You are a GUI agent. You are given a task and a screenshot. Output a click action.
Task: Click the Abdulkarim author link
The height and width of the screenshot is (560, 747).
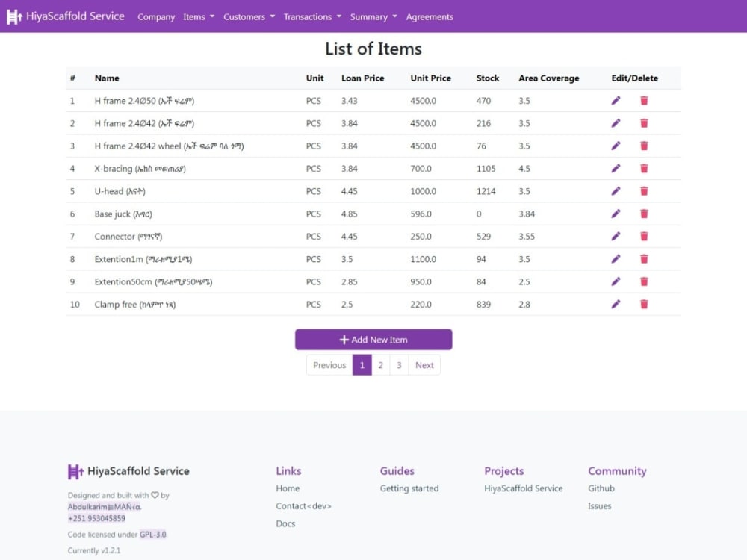click(x=104, y=507)
